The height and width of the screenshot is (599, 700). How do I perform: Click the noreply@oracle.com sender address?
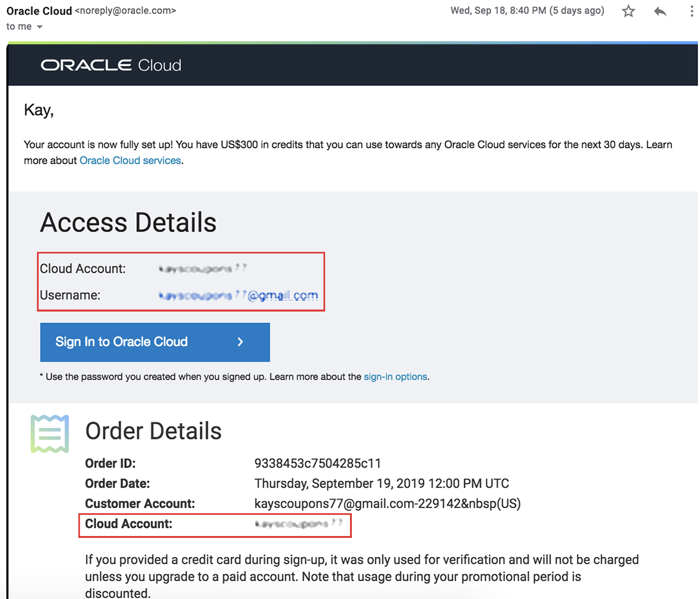(x=125, y=11)
